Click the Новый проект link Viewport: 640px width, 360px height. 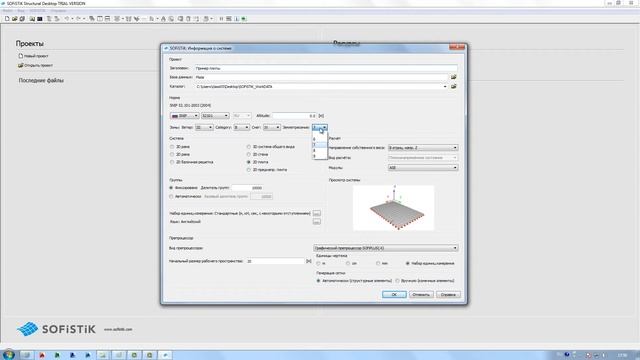pyautogui.click(x=36, y=56)
